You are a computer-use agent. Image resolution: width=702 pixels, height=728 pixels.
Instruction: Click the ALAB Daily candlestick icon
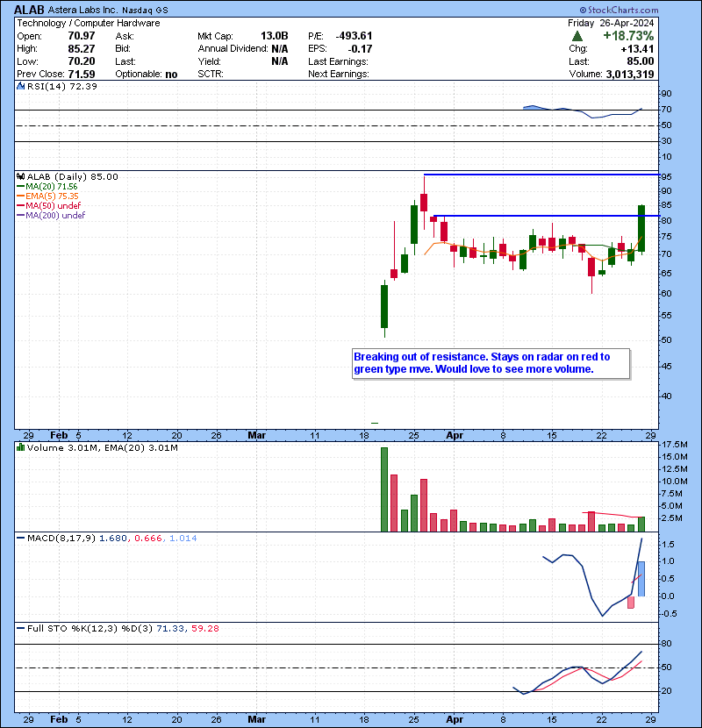pos(20,176)
